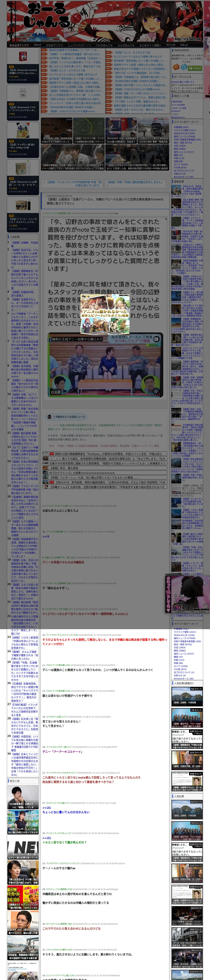This screenshot has height=980, width=210.
Task: Go to the About page
Action: tap(37, 45)
